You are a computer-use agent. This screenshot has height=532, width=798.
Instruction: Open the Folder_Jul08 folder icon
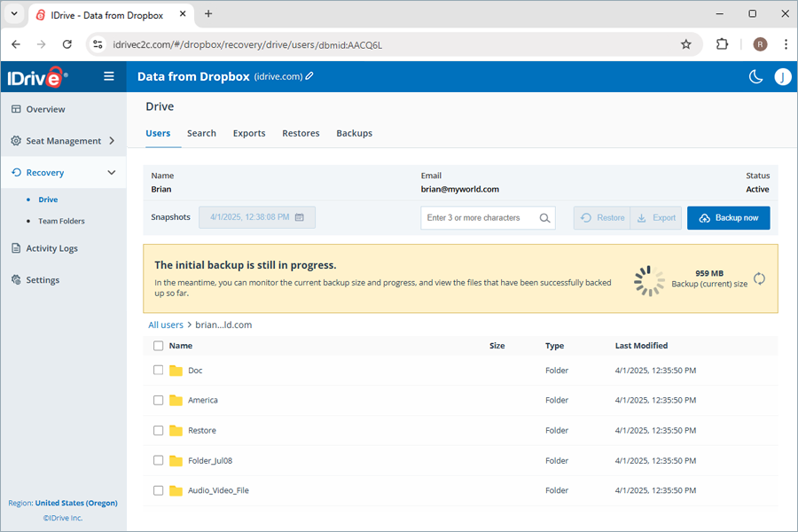pos(176,461)
